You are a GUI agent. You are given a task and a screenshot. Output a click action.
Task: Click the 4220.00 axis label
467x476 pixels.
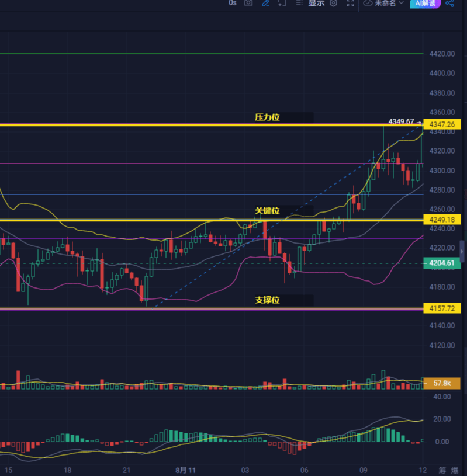pos(442,248)
